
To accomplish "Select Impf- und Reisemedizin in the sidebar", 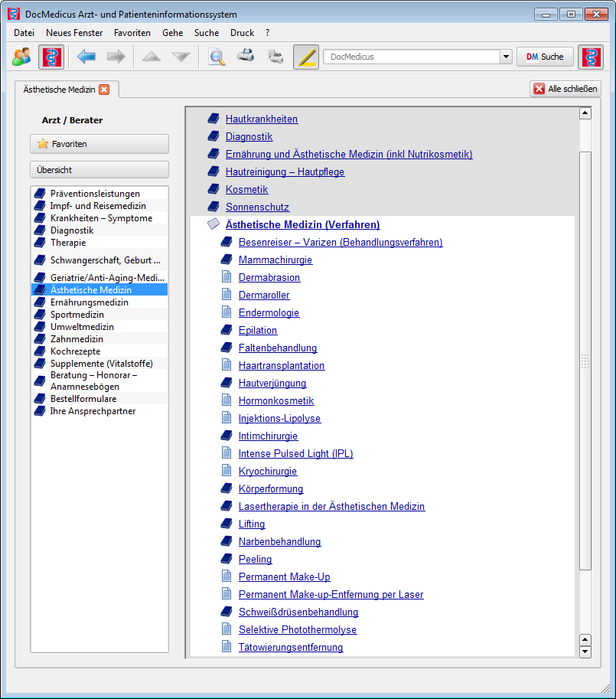I will point(99,206).
